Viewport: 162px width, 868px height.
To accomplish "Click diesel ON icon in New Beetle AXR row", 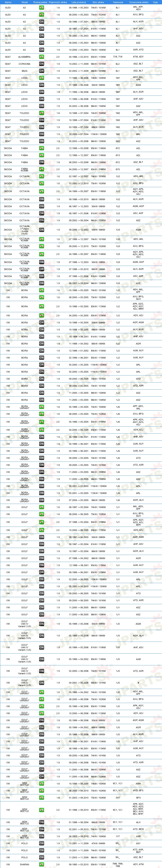I will [41, 836].
